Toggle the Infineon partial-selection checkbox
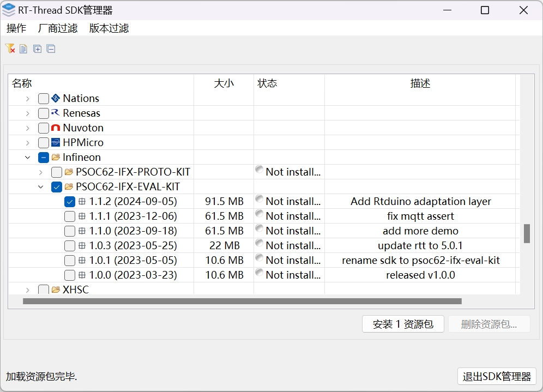This screenshot has width=543, height=392. (43, 158)
